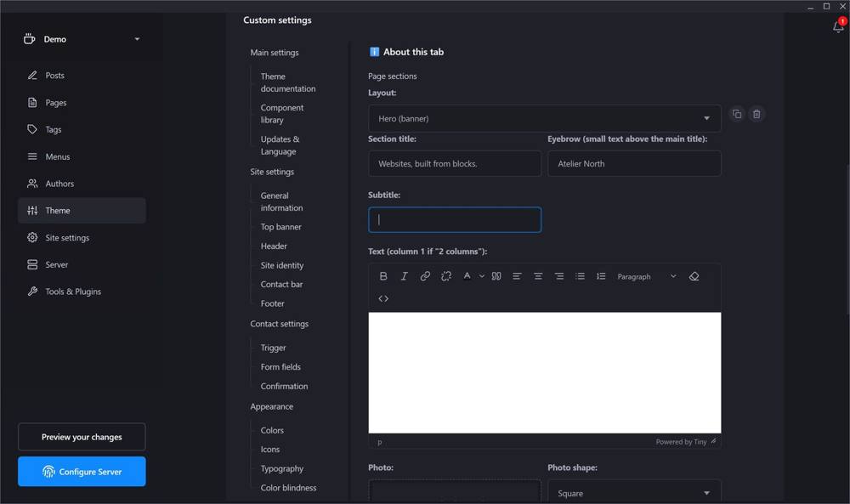The image size is (850, 504).
Task: Insert a numbered list
Action: (x=601, y=276)
